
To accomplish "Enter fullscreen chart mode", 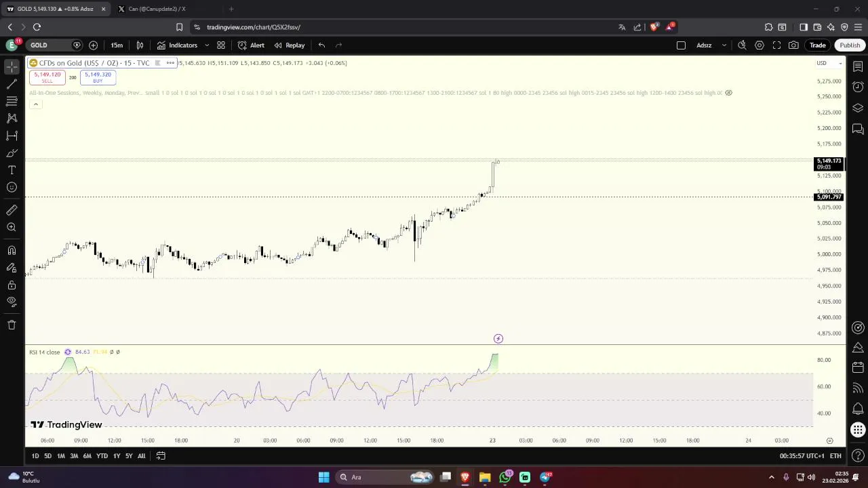I will tap(776, 45).
